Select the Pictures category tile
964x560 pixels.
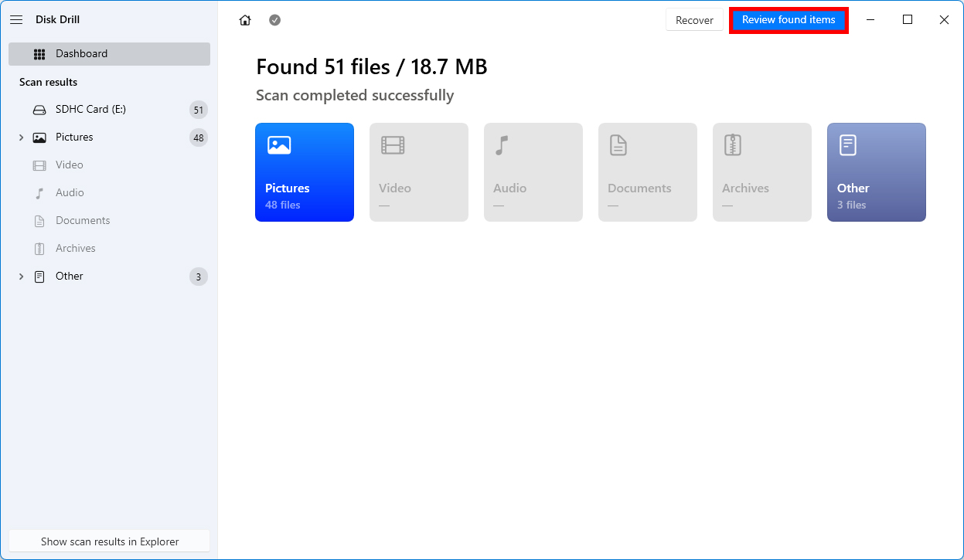point(305,171)
